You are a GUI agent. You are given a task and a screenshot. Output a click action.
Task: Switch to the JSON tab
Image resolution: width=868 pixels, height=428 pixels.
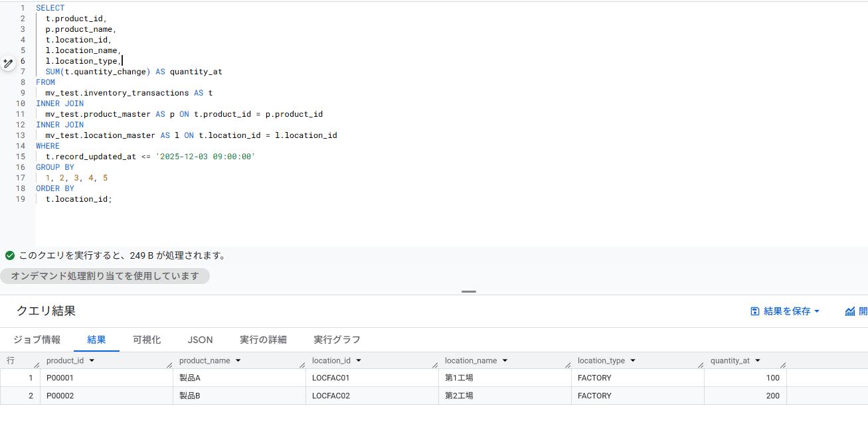point(200,339)
